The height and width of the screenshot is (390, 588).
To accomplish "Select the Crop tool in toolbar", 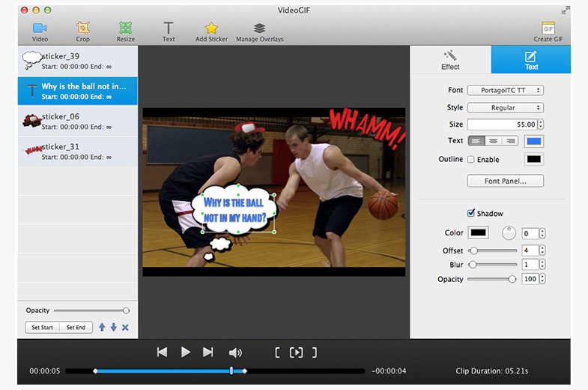I will (x=82, y=29).
